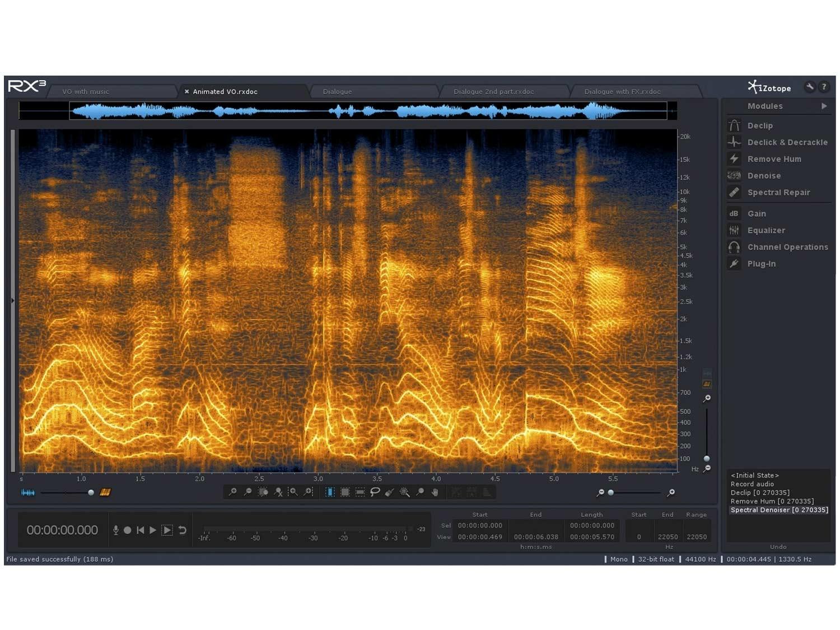
Task: Toggle play selection only button
Action: 167,530
